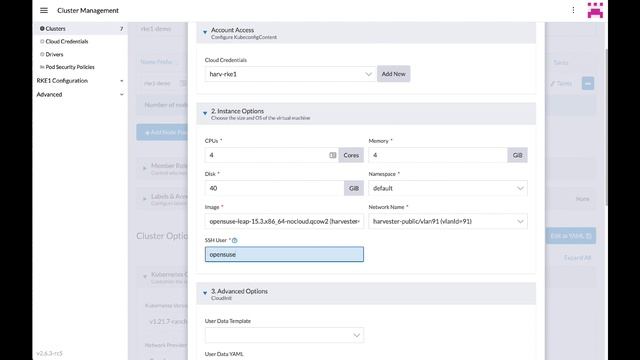Expand the RKE1 Configuration group
The image size is (640, 360).
[x=80, y=81]
